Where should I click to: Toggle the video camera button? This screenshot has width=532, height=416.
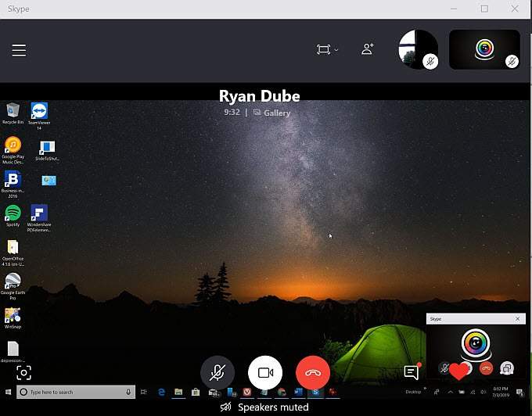(265, 373)
